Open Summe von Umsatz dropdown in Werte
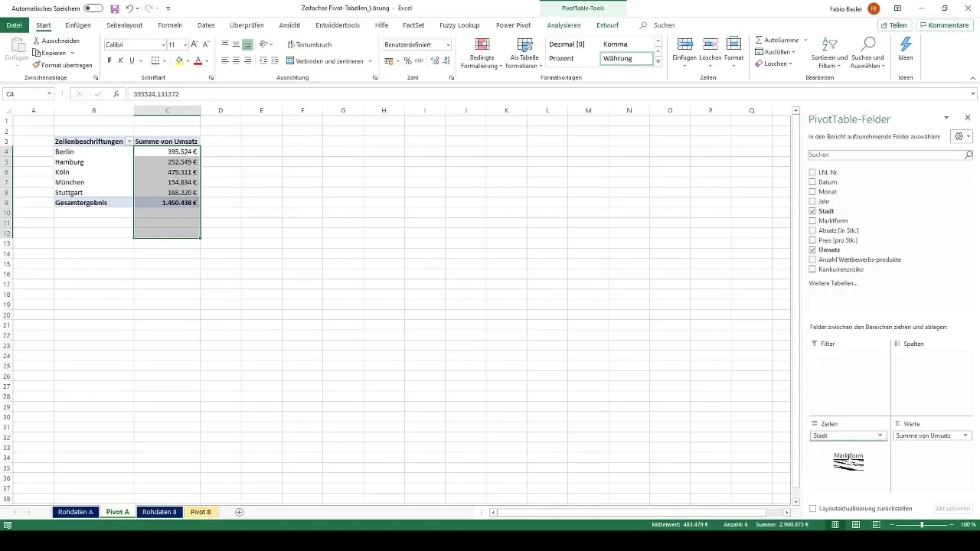The width and height of the screenshot is (980, 551). coord(965,435)
